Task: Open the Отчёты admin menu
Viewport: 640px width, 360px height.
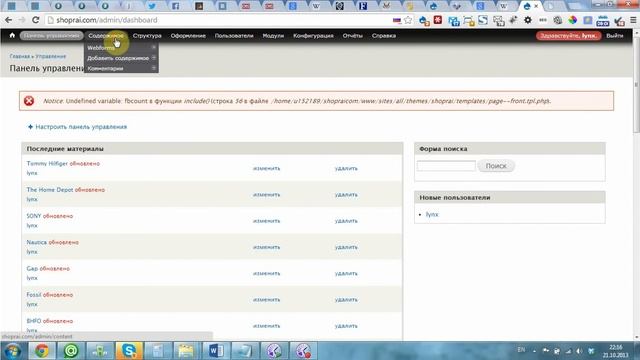Action: point(353,36)
